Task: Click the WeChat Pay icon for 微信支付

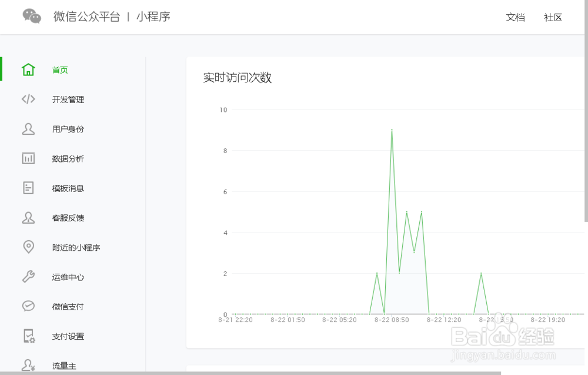Action: 28,306
